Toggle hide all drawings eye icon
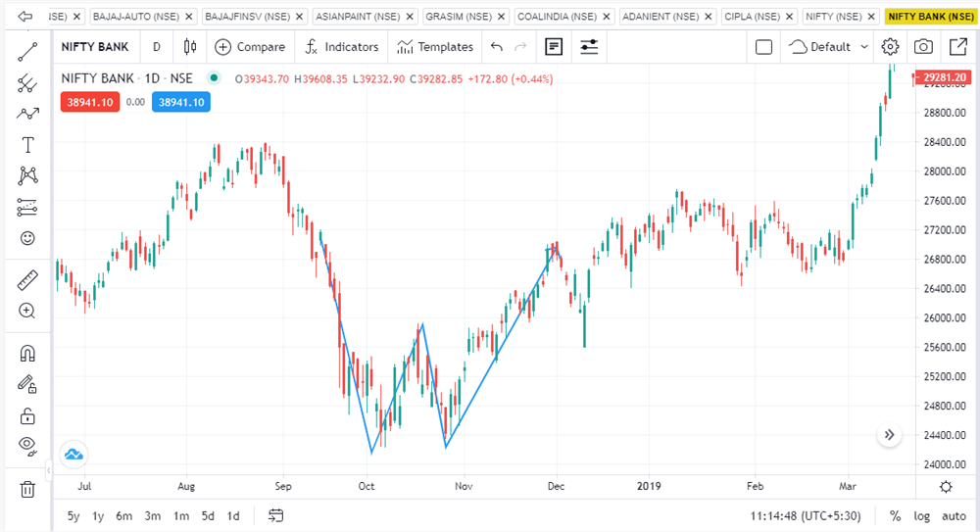980x532 pixels. pos(27,446)
